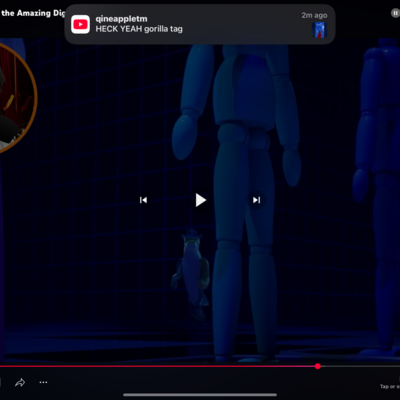
Task: Seek into the unplayed gray part of the progress bar
Action: click(x=360, y=366)
